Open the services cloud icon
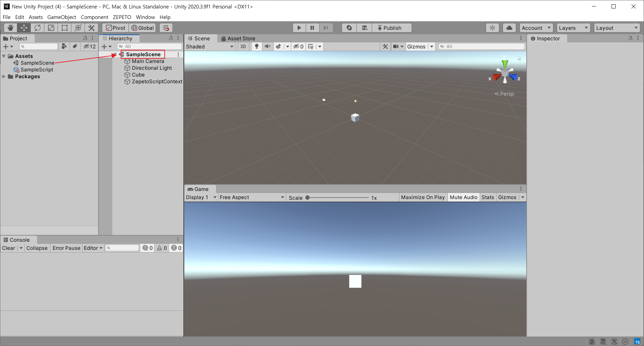The width and height of the screenshot is (644, 346). point(509,28)
